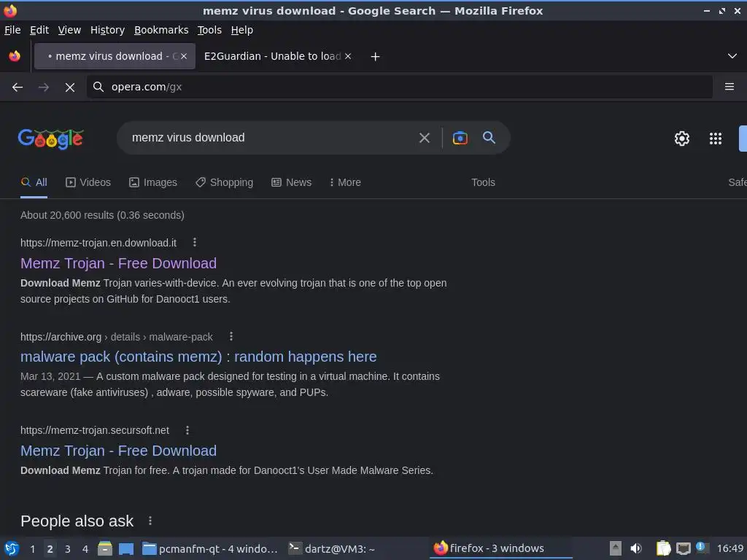
Task: Open the Edit menu
Action: pyautogui.click(x=39, y=30)
